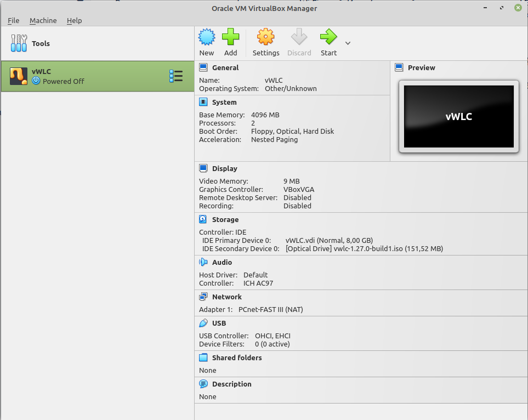Select the vWLC virtual machine entry
This screenshot has width=528, height=420.
coord(97,76)
